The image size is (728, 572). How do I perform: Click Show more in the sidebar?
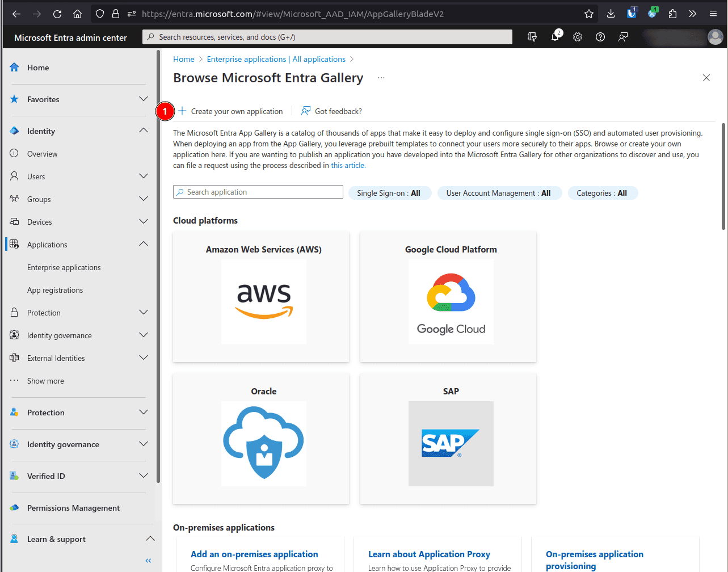[x=45, y=381]
